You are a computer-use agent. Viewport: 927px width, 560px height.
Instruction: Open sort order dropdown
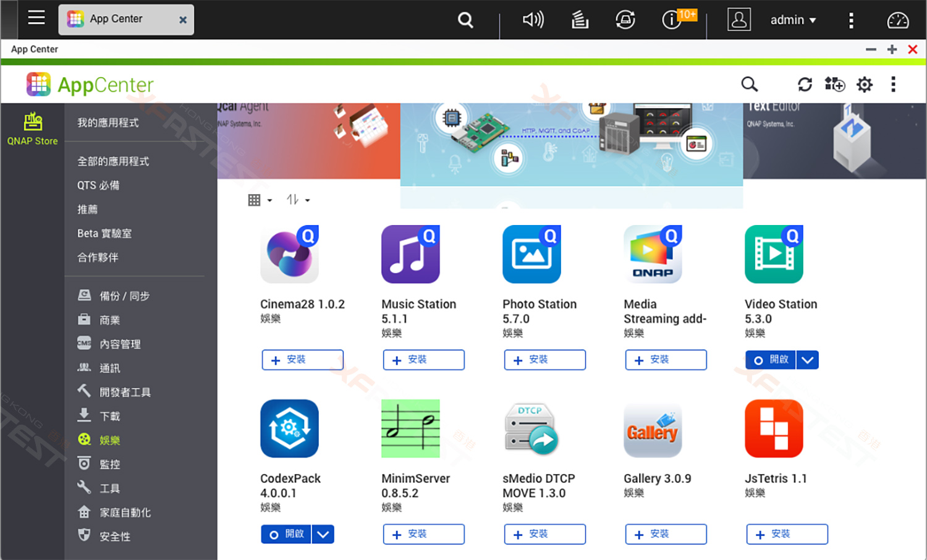pyautogui.click(x=298, y=200)
